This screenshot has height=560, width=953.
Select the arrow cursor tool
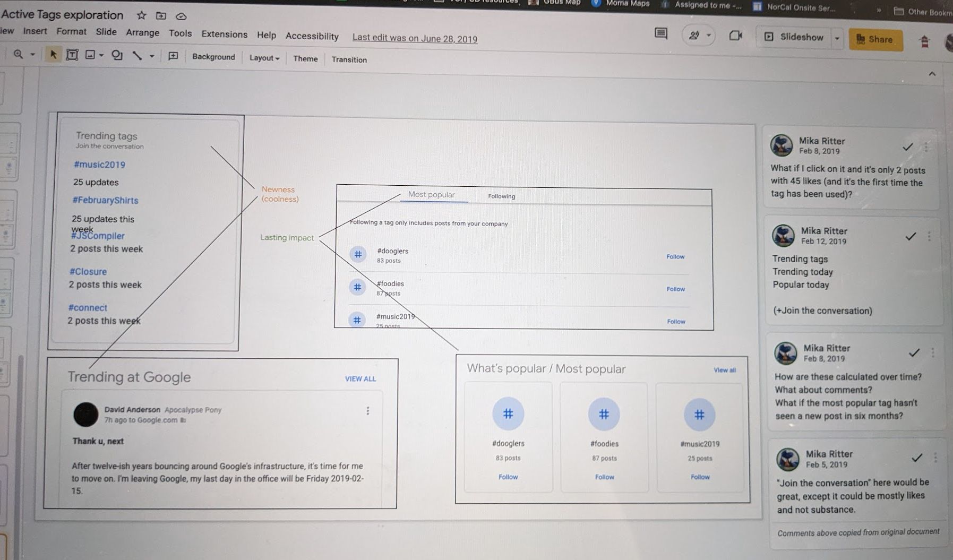53,54
